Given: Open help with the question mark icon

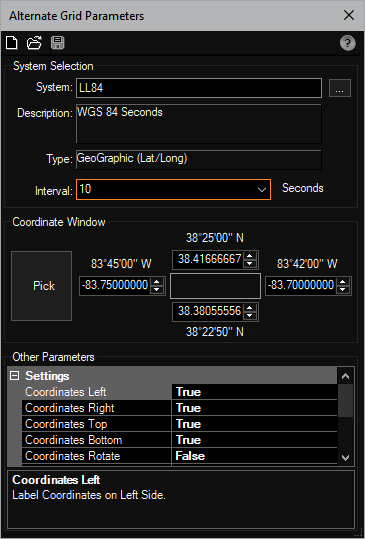Looking at the screenshot, I should [348, 43].
